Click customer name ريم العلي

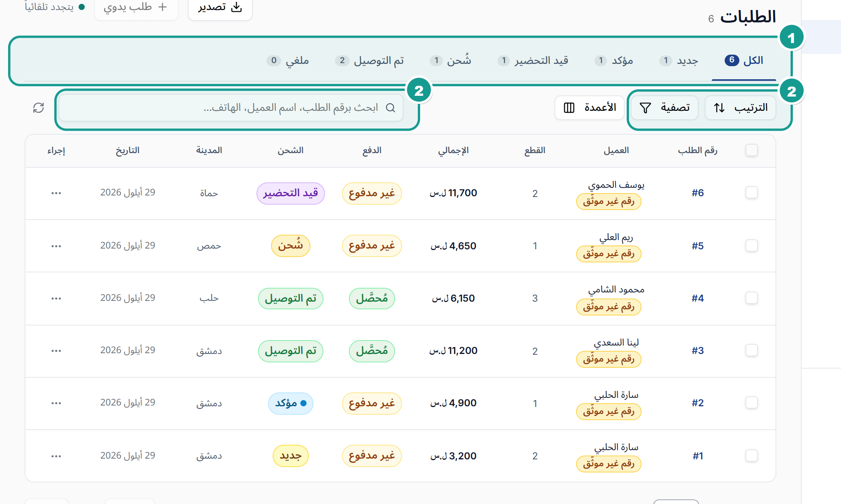(616, 237)
